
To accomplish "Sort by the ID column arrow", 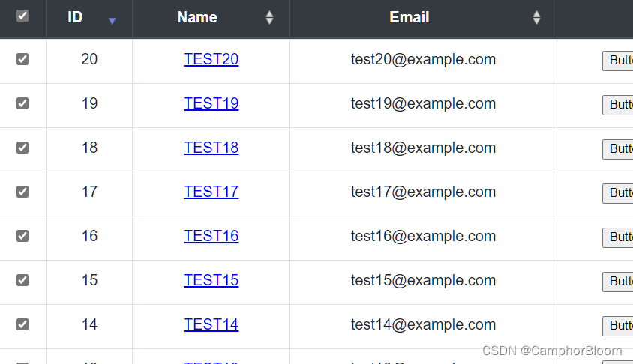I will click(112, 21).
